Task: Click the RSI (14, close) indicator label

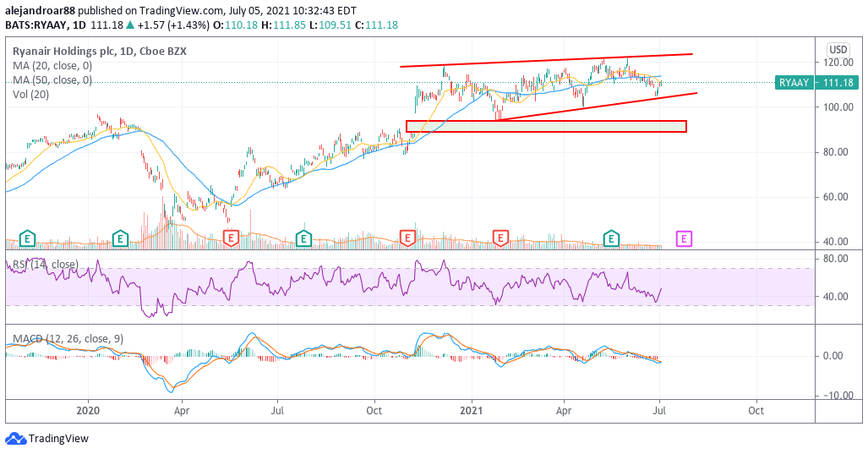Action: coord(46,264)
